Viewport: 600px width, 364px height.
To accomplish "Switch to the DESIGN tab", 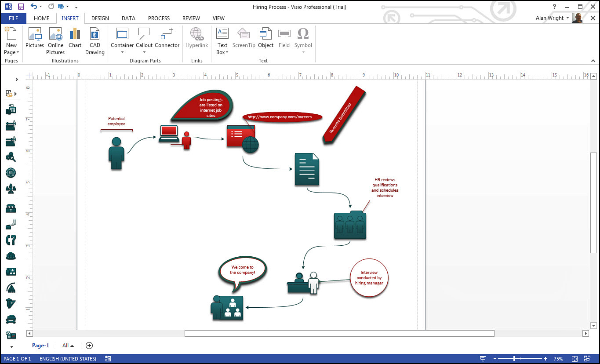I will 100,18.
